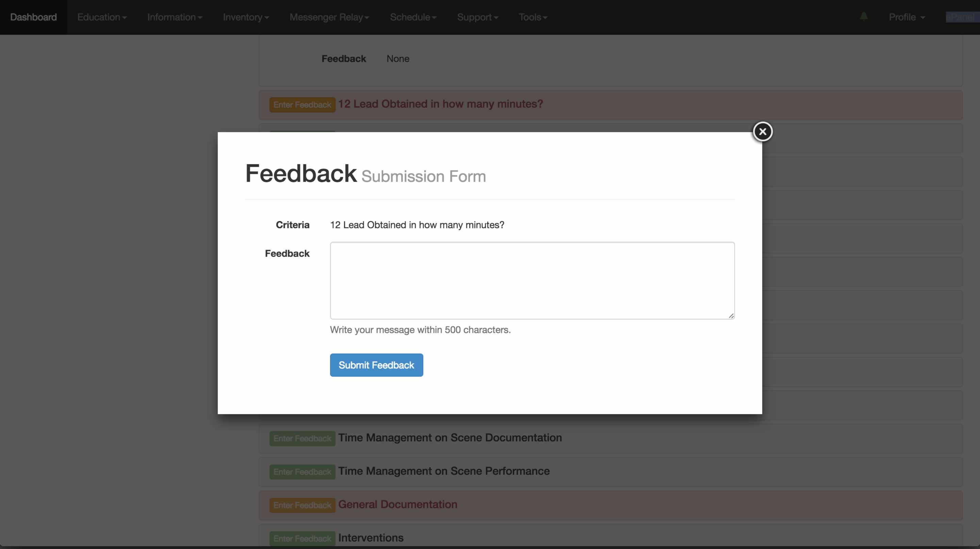The width and height of the screenshot is (980, 549).
Task: Submit the feedback form
Action: click(x=376, y=365)
